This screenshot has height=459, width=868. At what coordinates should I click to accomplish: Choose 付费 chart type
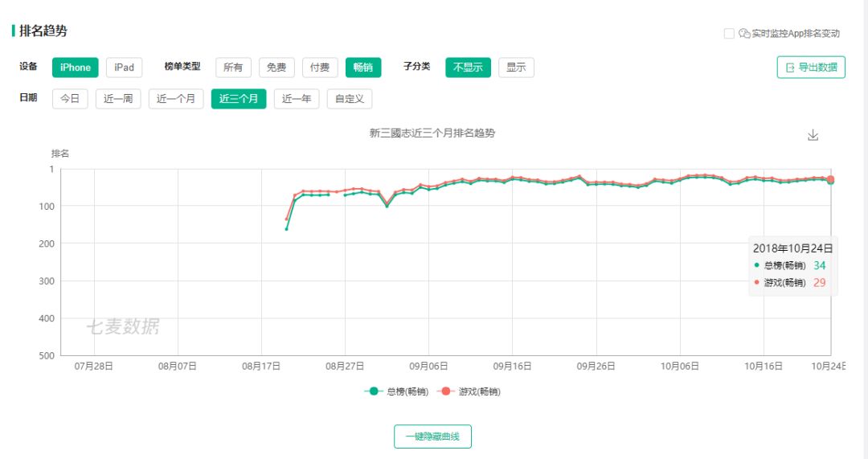point(320,68)
